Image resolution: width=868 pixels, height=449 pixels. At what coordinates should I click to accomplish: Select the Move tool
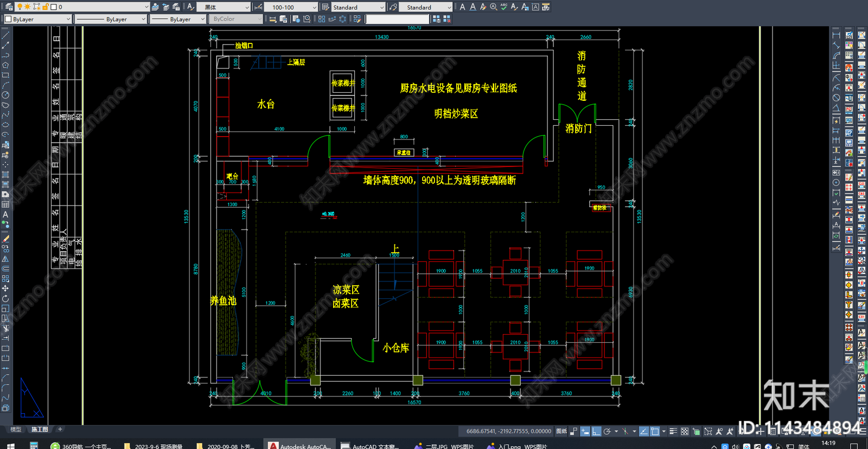(x=5, y=288)
